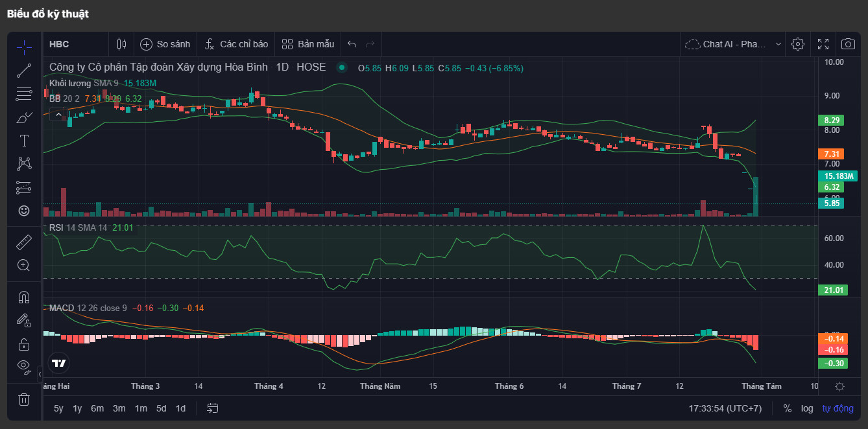This screenshot has width=868, height=429.
Task: Click the 8.29 upper band price label
Action: tap(832, 120)
